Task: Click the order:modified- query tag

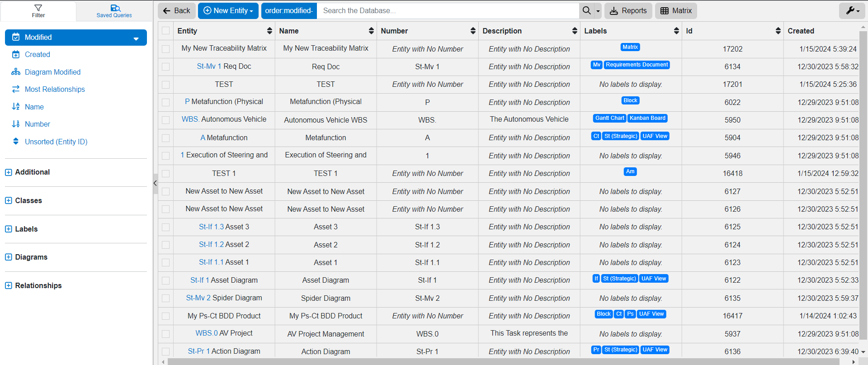Action: [x=289, y=11]
